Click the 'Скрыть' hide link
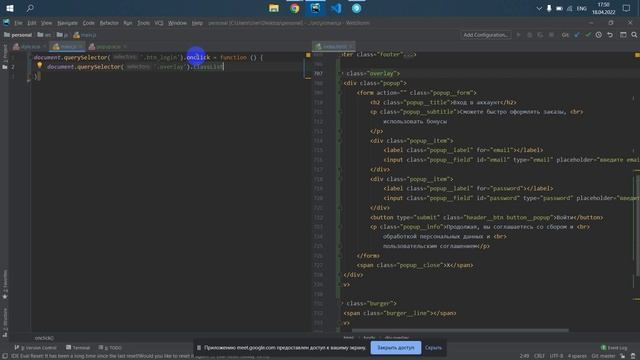640x360 pixels. [433, 348]
